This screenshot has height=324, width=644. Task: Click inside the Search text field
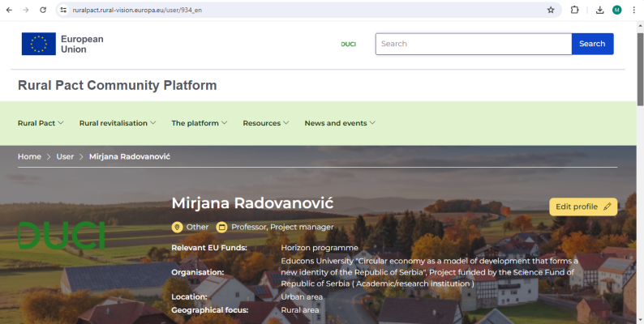[x=473, y=44]
